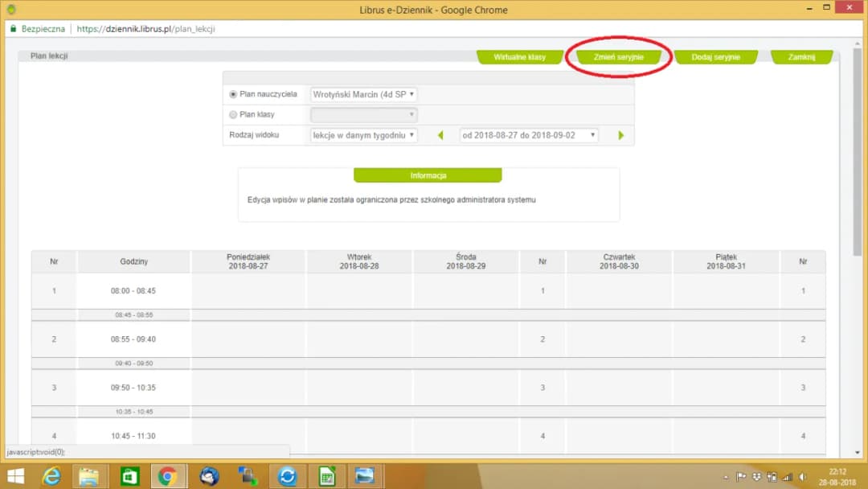Click the Dodaj seryjnie button
This screenshot has width=868, height=489.
715,57
